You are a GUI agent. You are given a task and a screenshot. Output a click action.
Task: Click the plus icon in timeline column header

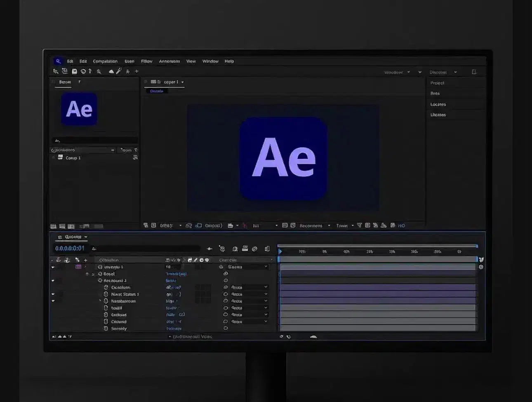point(86,260)
